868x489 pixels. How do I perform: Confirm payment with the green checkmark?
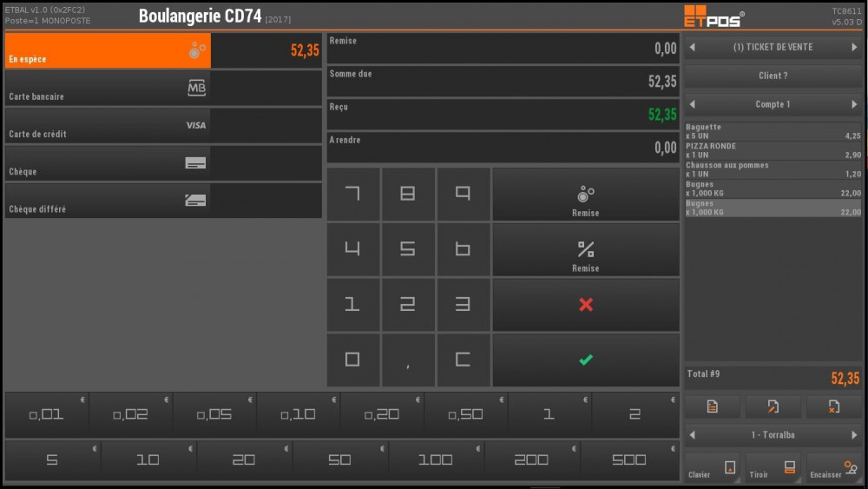pos(586,360)
